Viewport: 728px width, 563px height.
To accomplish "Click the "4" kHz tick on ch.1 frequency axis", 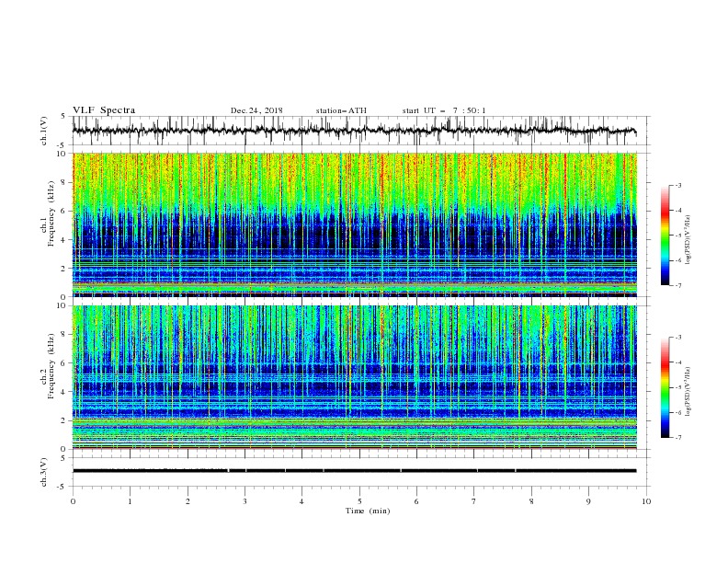I will [x=64, y=240].
